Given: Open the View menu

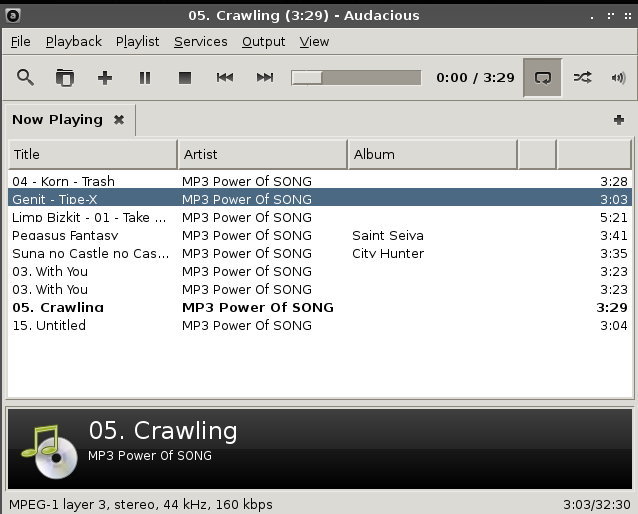Looking at the screenshot, I should [x=314, y=42].
